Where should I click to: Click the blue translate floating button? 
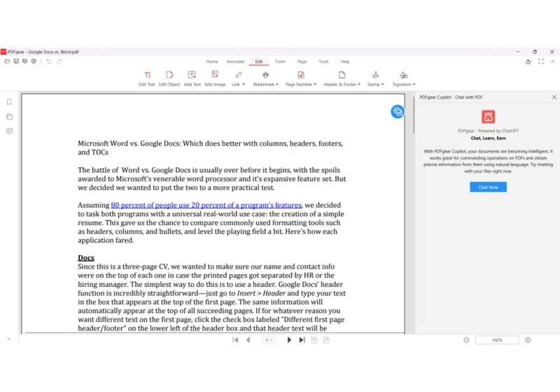[x=397, y=112]
